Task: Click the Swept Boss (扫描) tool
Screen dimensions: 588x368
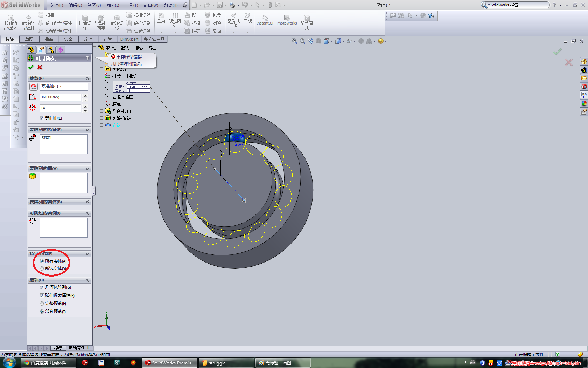Action: tap(46, 15)
